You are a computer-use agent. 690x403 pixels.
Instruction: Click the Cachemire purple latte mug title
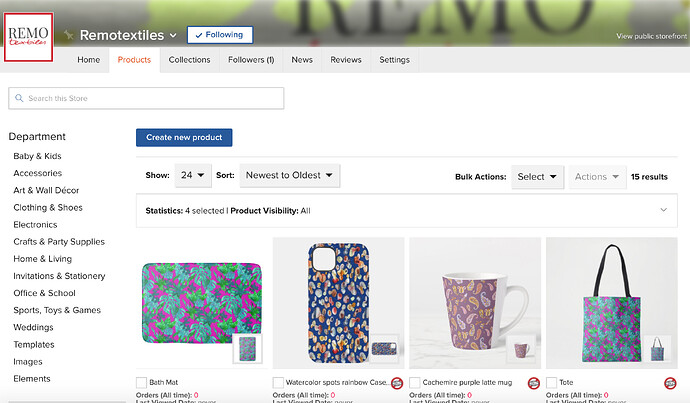[467, 383]
